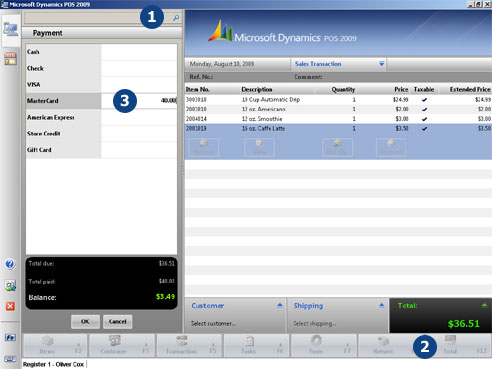Screen dimensions: 492x369
Task: Select the Cash payment label
Action: pyautogui.click(x=33, y=52)
